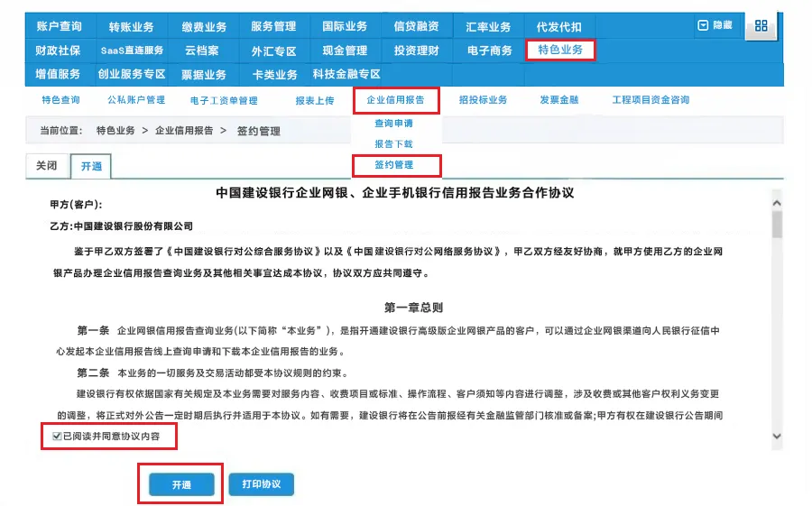This screenshot has width=812, height=506.
Task: Click the blue 开通 button
Action: click(x=181, y=484)
